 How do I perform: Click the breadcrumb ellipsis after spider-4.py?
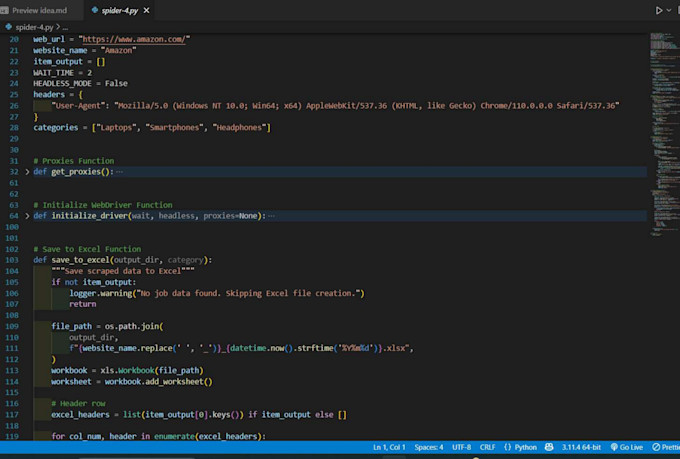click(65, 27)
